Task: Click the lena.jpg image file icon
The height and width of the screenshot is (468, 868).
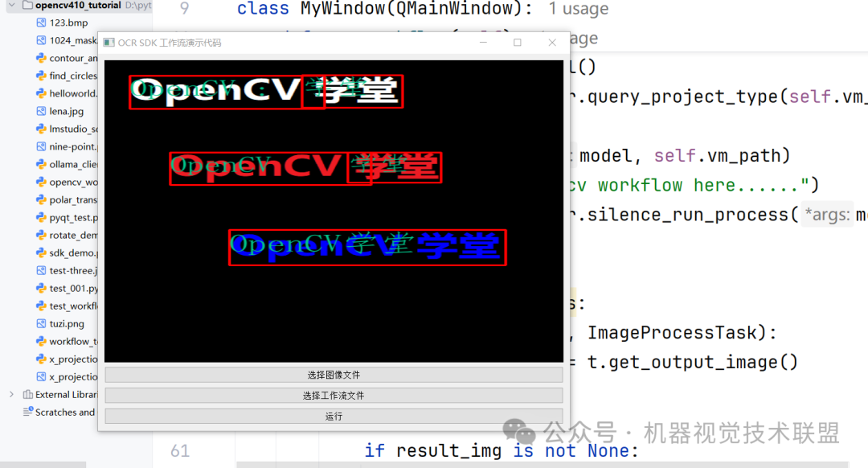Action: (x=41, y=111)
